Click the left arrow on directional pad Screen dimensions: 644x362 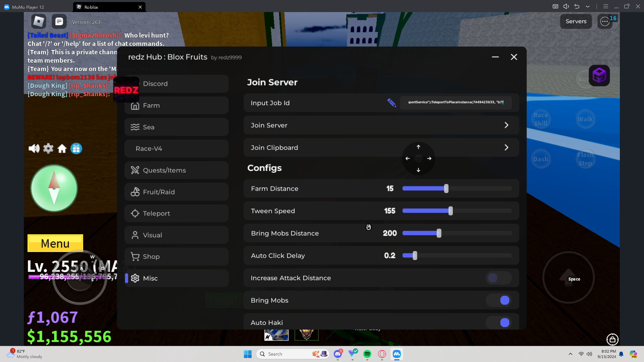(408, 159)
